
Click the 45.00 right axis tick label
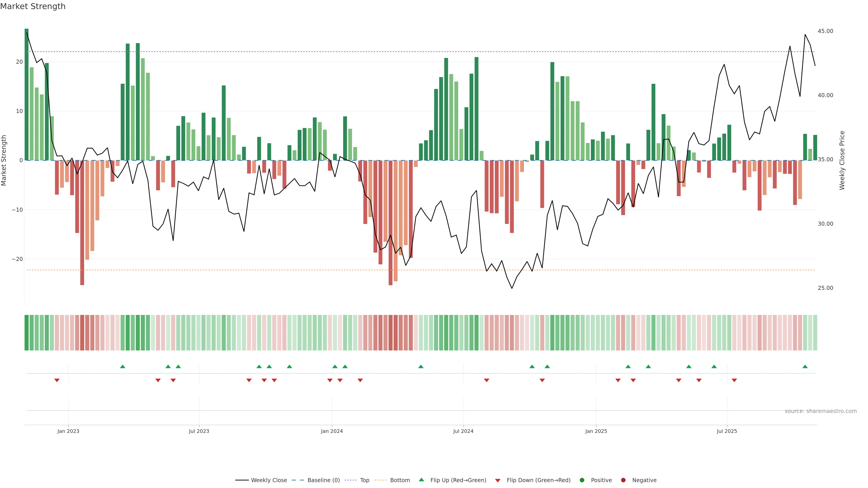point(825,31)
